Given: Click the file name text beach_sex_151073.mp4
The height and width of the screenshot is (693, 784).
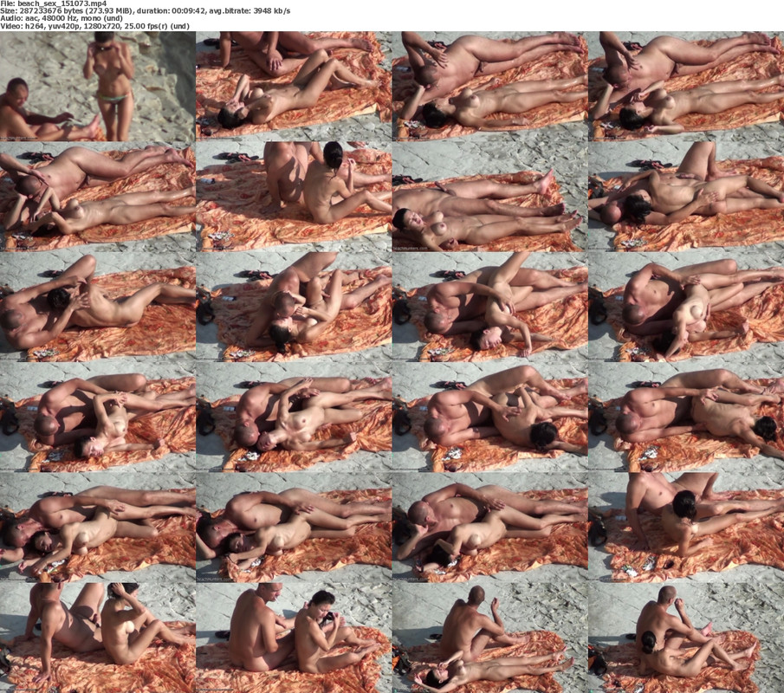Looking at the screenshot, I should pos(61,3).
